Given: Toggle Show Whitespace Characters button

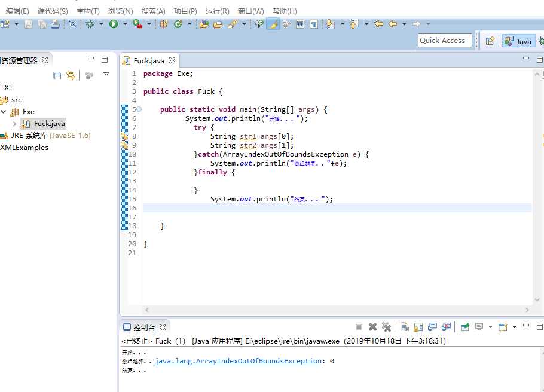Looking at the screenshot, I should pyautogui.click(x=313, y=24).
